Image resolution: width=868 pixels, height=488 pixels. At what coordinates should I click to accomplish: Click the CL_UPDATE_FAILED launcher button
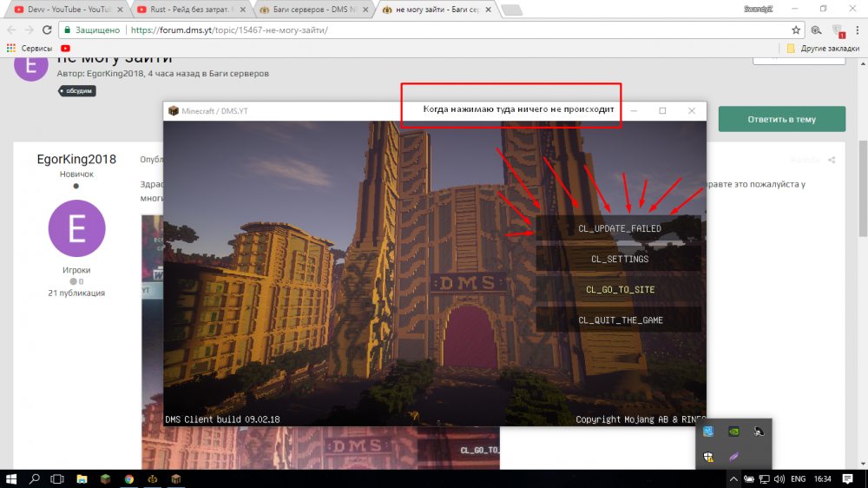pos(619,228)
